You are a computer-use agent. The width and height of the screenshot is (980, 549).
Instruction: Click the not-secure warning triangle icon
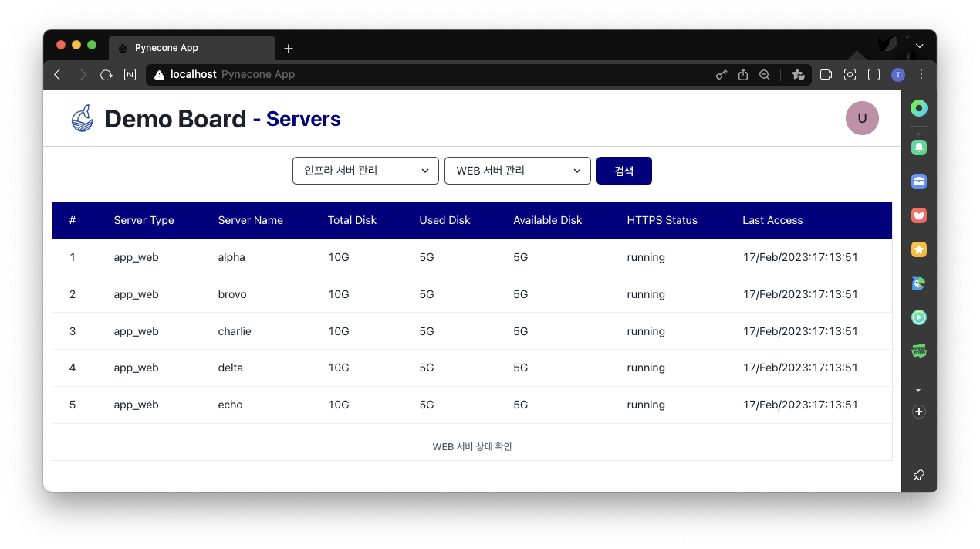(159, 75)
